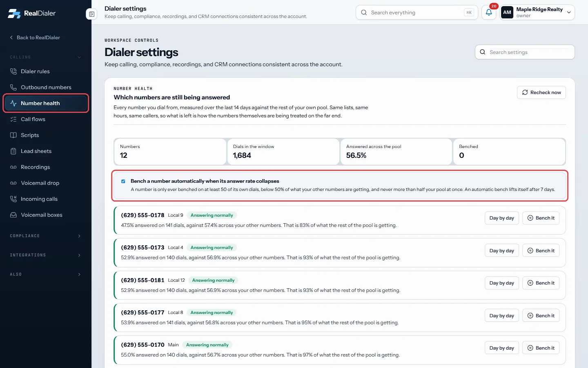
Task: Uncheck automatic bench on answer rate collapse
Action: [x=123, y=181]
